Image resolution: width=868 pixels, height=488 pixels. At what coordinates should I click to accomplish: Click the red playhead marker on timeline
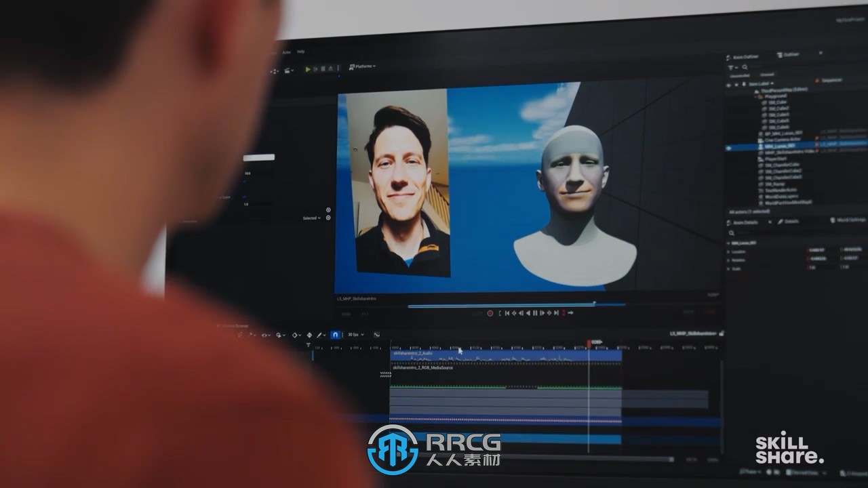pos(589,343)
